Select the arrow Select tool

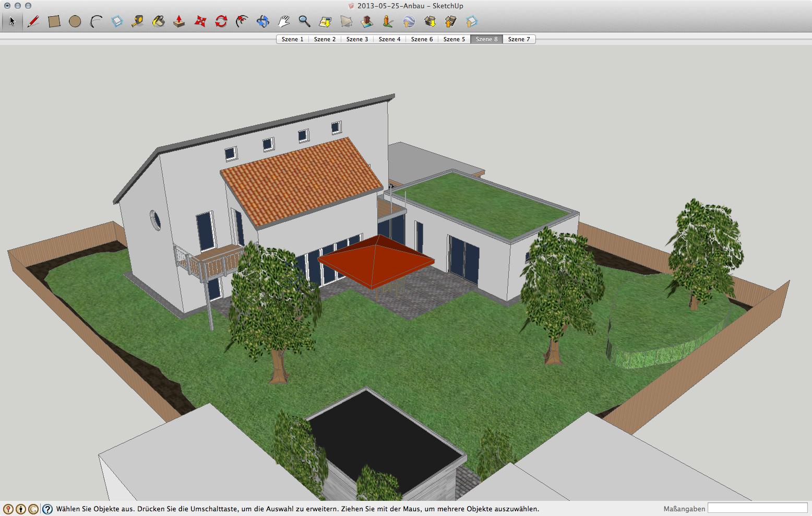pyautogui.click(x=13, y=21)
